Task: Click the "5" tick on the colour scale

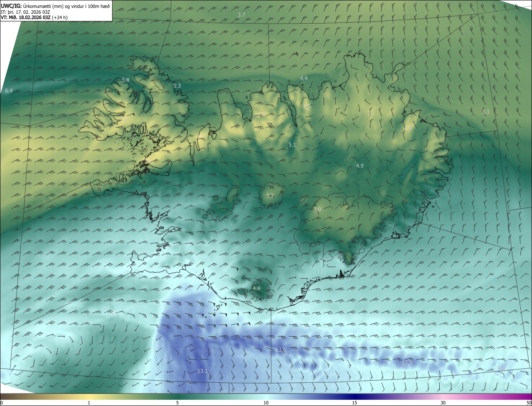Action: point(177,403)
